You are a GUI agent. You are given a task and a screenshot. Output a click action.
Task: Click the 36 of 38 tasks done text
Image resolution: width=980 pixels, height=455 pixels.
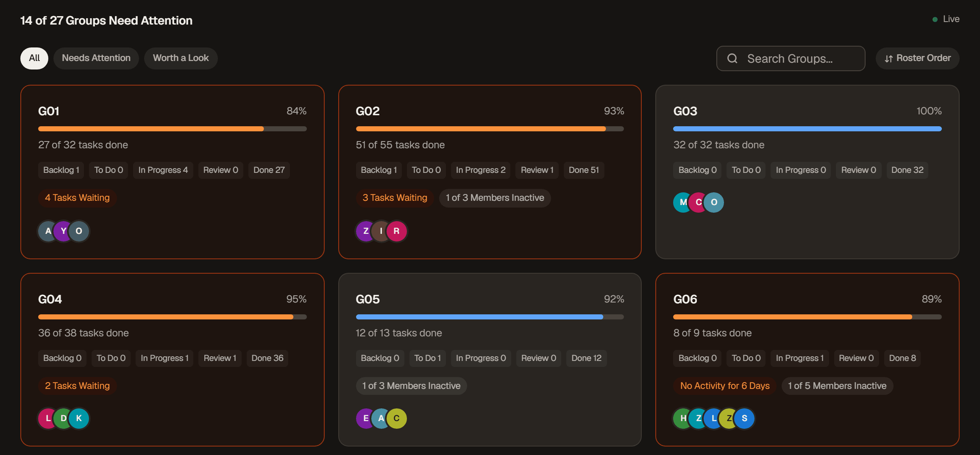[x=84, y=333]
